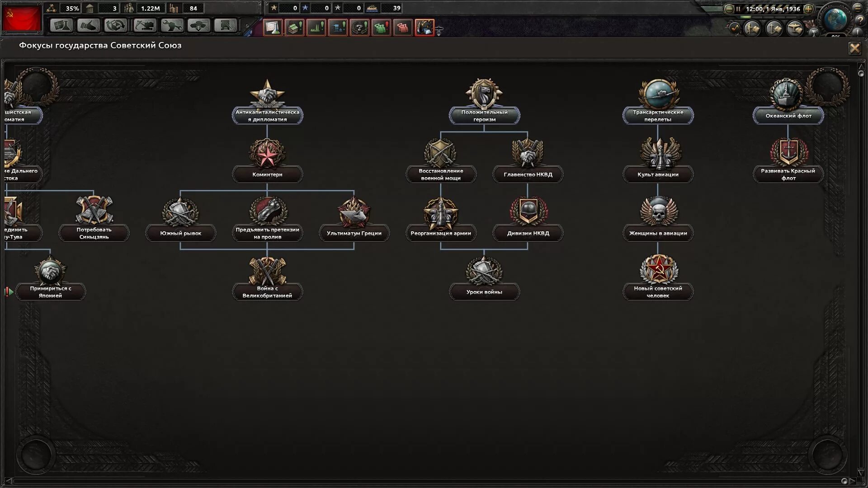
Task: Open the Trade menu with crates and arrows
Action: (116, 25)
